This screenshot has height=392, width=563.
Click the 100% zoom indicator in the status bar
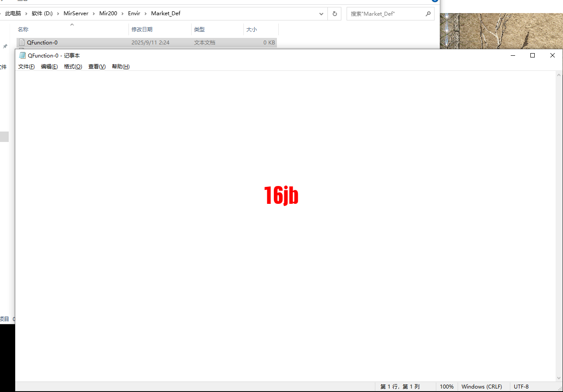447,386
